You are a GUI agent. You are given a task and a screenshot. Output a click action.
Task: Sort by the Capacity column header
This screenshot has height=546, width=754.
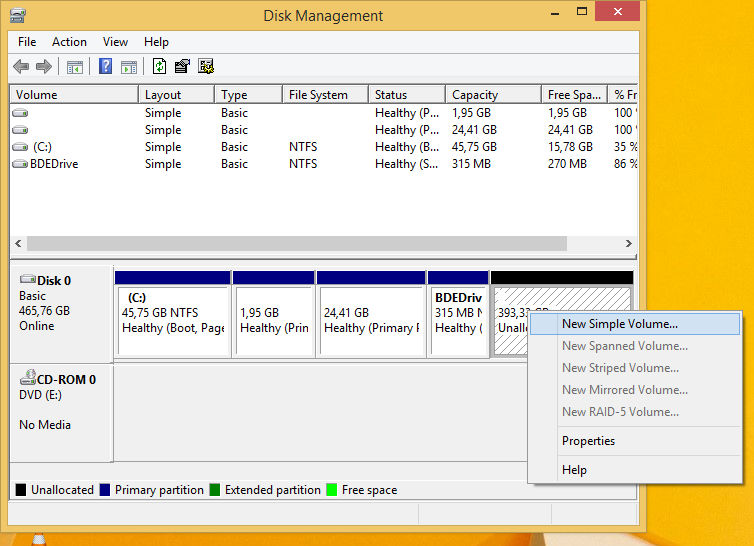[x=493, y=95]
